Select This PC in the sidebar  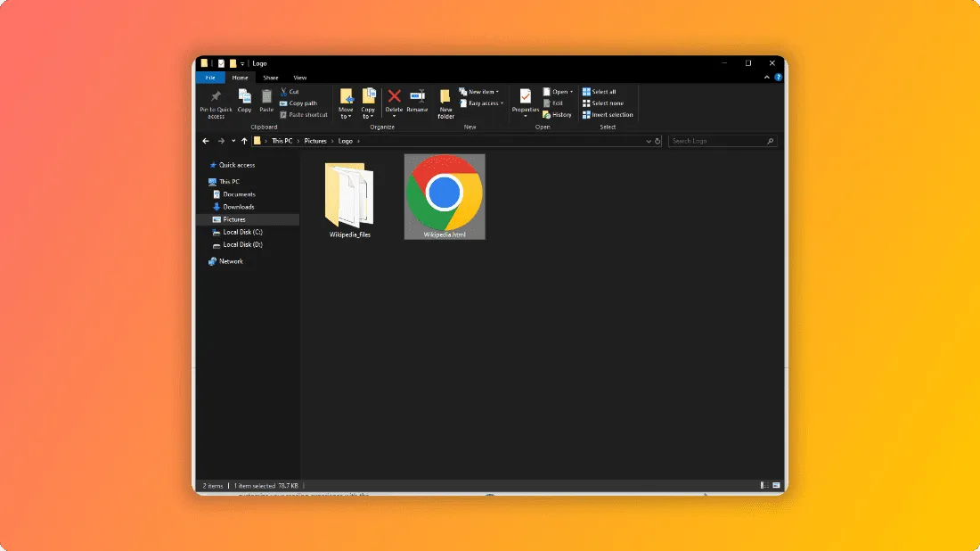tap(224, 181)
